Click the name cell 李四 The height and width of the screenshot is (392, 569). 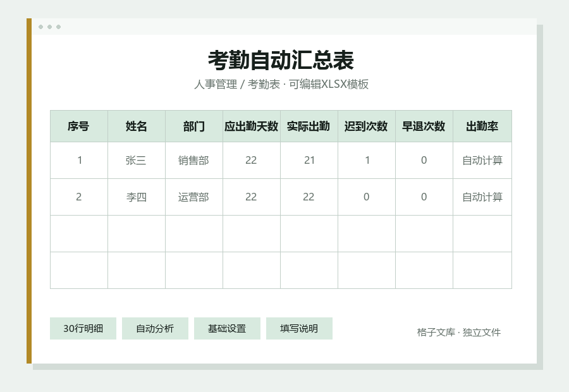tap(137, 197)
